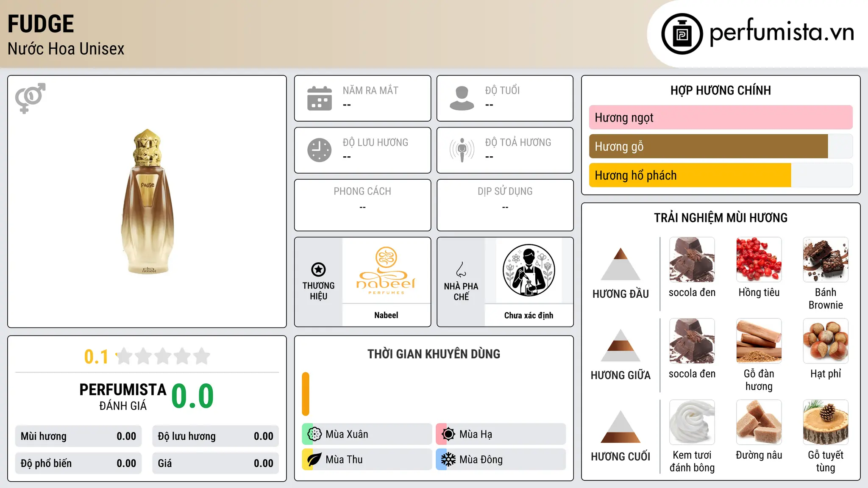Click the Hương giữa pyramid icon
Image resolution: width=868 pixels, height=488 pixels.
coord(620,345)
